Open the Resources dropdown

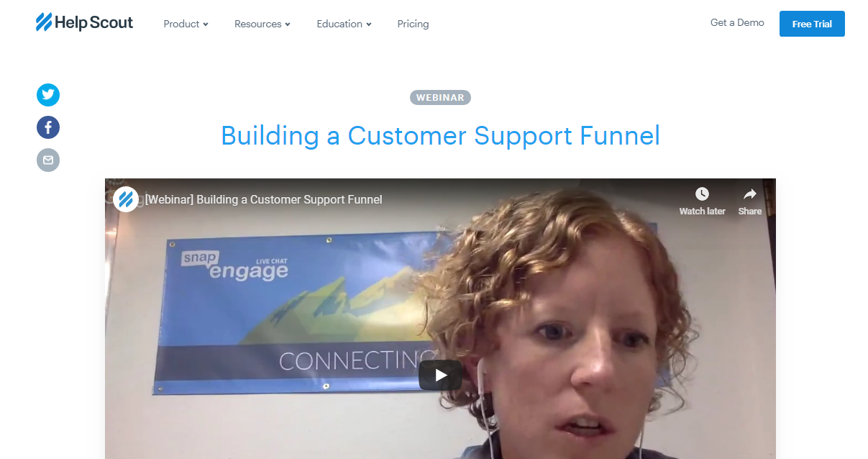pos(262,24)
